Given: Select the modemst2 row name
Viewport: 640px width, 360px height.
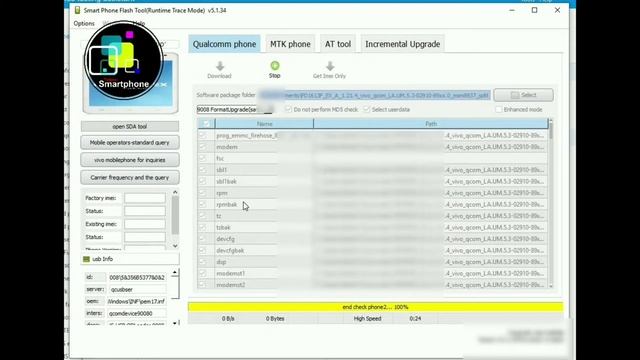Looking at the screenshot, I should point(231,285).
